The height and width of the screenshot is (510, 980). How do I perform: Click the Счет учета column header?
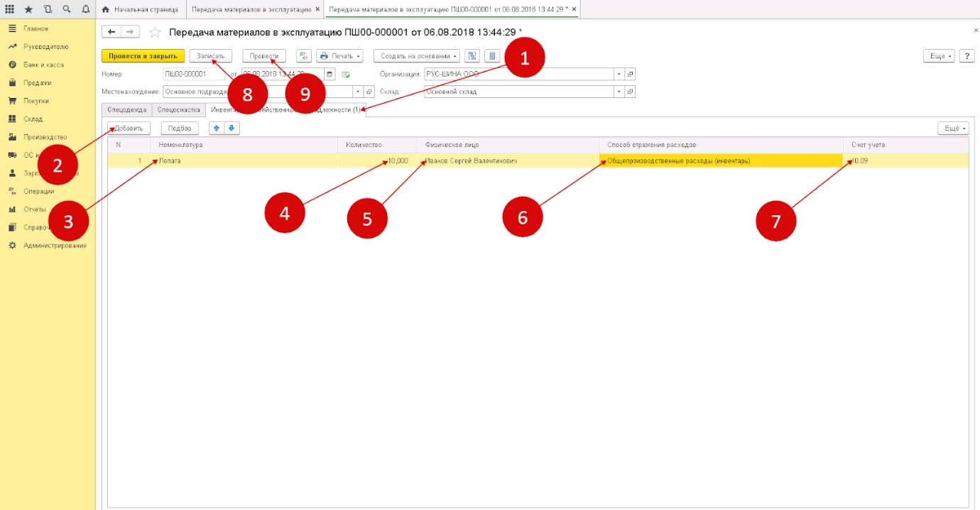point(906,145)
